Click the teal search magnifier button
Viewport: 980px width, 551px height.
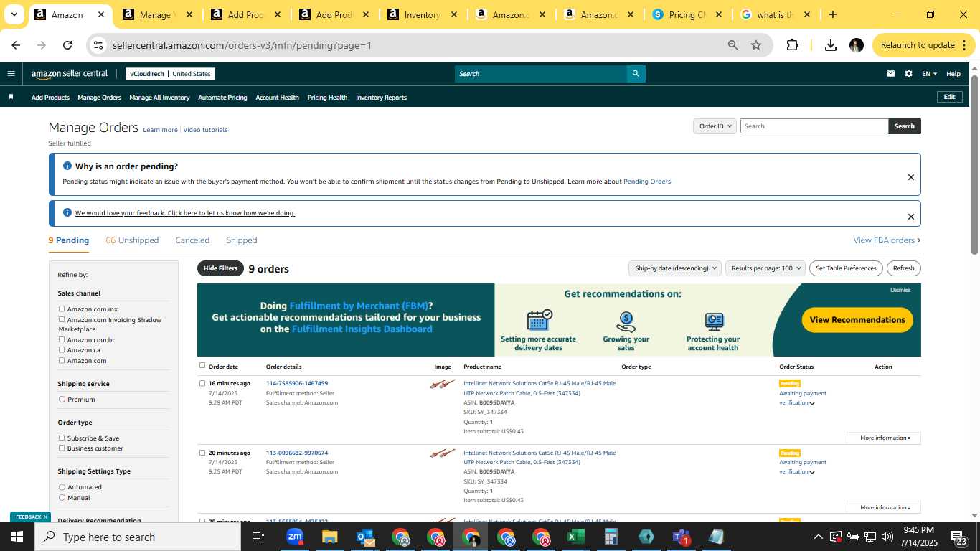[x=636, y=74]
